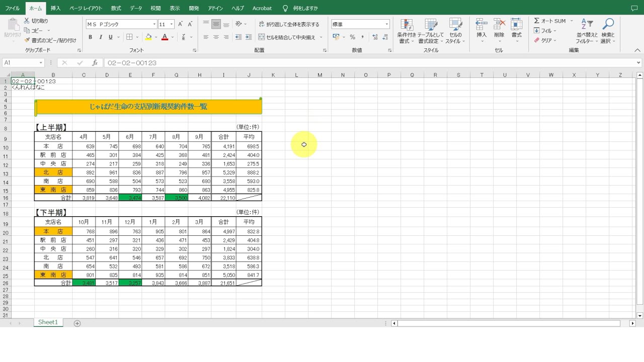Click the Cut (切り取り) scissors icon

click(x=27, y=21)
